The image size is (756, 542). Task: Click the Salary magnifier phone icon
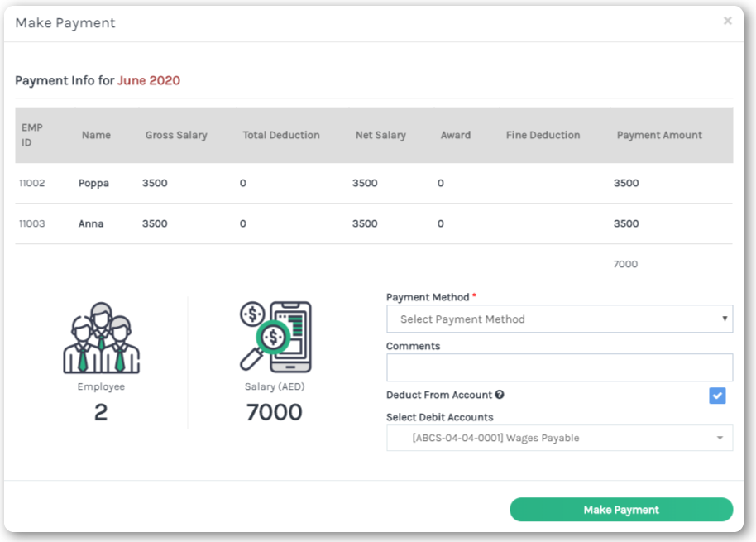tap(275, 337)
